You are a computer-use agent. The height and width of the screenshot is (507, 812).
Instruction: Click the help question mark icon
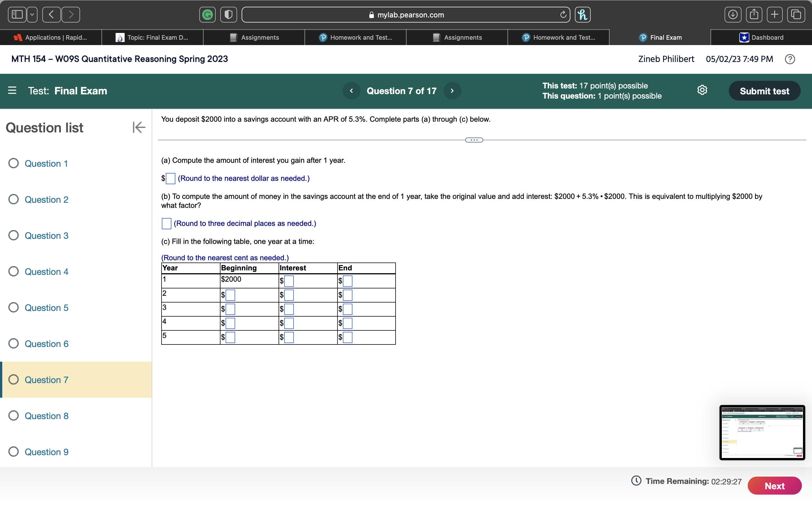[x=789, y=59]
